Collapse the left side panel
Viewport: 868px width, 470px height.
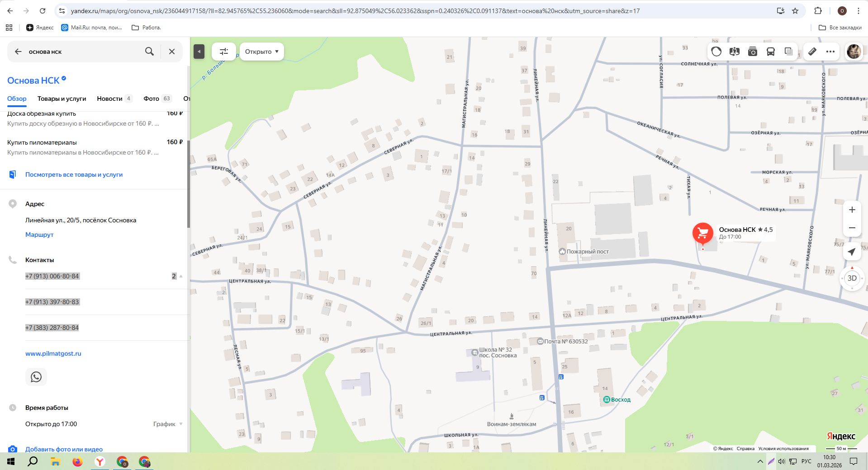point(199,52)
